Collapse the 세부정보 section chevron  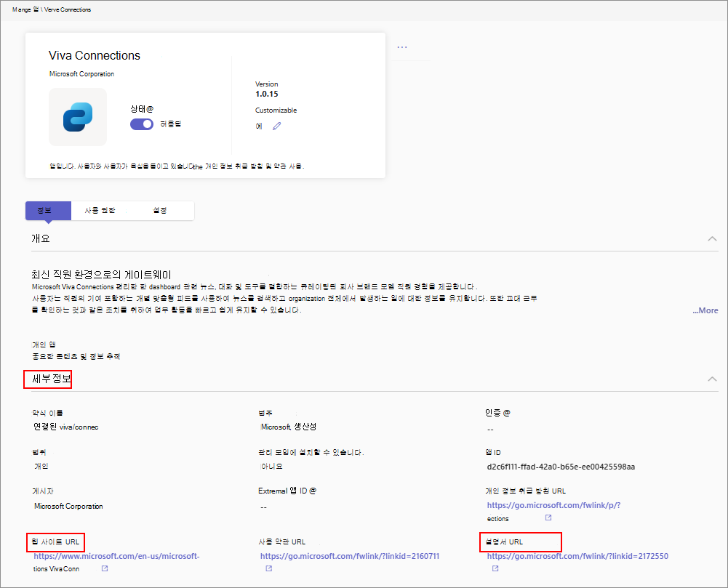click(x=712, y=379)
